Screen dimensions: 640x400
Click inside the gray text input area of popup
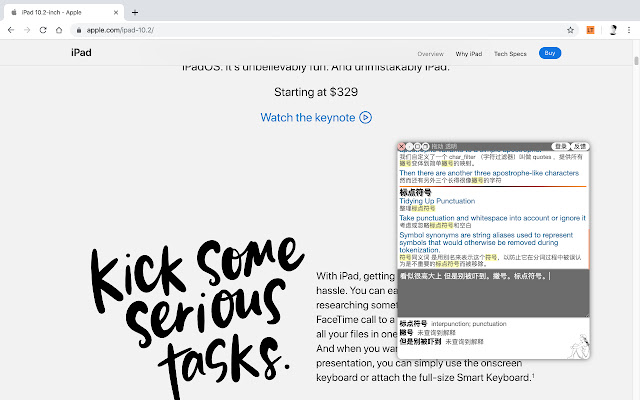tap(493, 293)
